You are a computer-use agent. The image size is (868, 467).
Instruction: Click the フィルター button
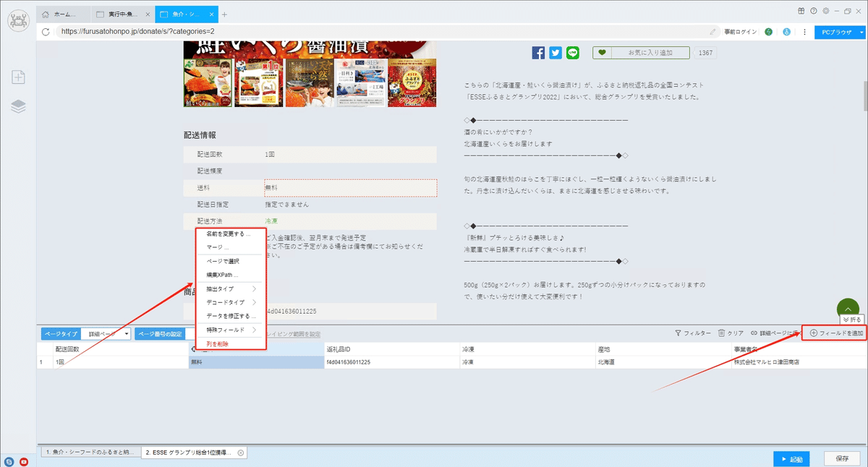(x=693, y=333)
